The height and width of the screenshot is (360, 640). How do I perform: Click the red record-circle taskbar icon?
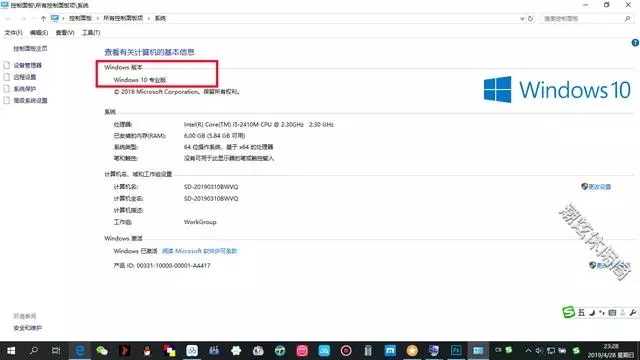[346, 351]
